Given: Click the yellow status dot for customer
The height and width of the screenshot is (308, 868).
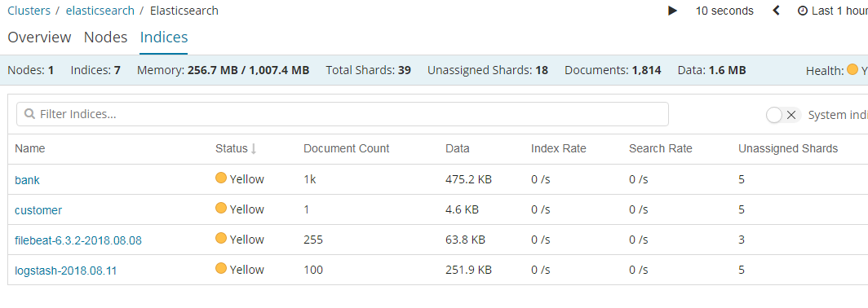Looking at the screenshot, I should (x=221, y=209).
